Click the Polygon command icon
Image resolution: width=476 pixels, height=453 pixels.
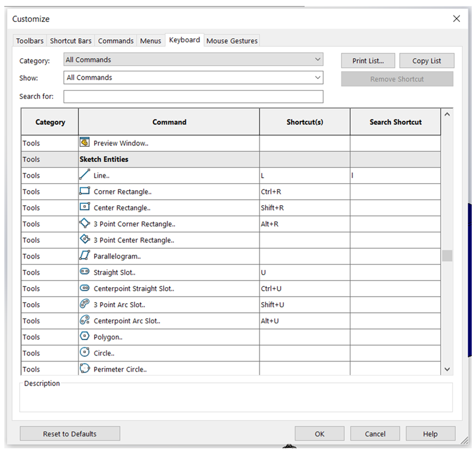tap(84, 337)
